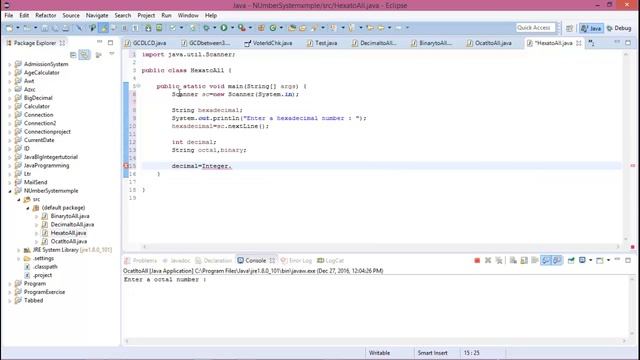Click the Open Type toolbar icon
The image size is (640, 360).
tap(292, 28)
